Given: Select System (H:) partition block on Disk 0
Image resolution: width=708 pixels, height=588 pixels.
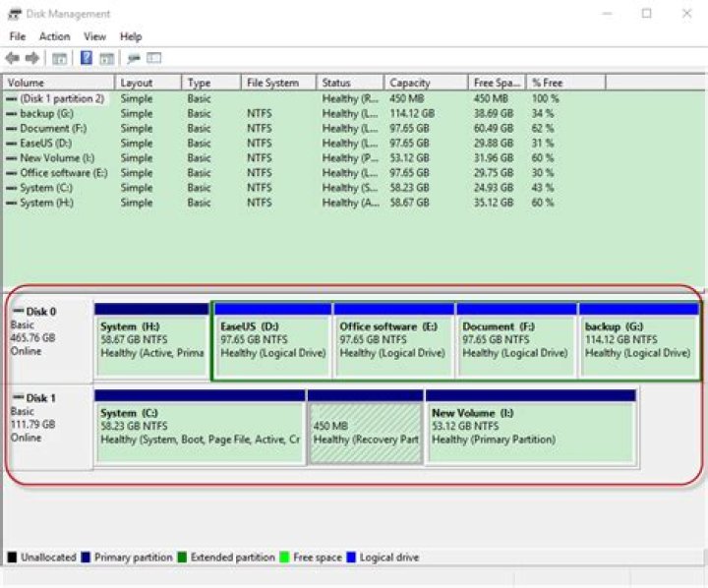Looking at the screenshot, I should [x=151, y=341].
